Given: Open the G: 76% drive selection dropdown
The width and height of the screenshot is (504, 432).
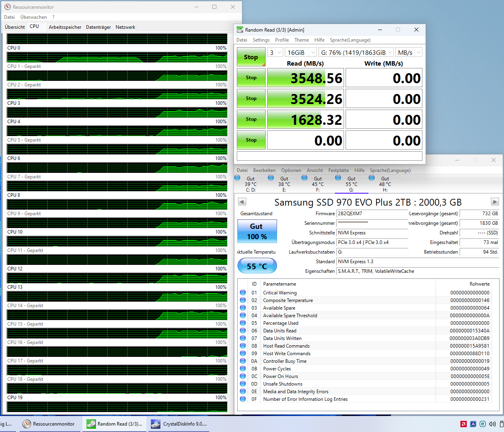Looking at the screenshot, I should (x=356, y=52).
